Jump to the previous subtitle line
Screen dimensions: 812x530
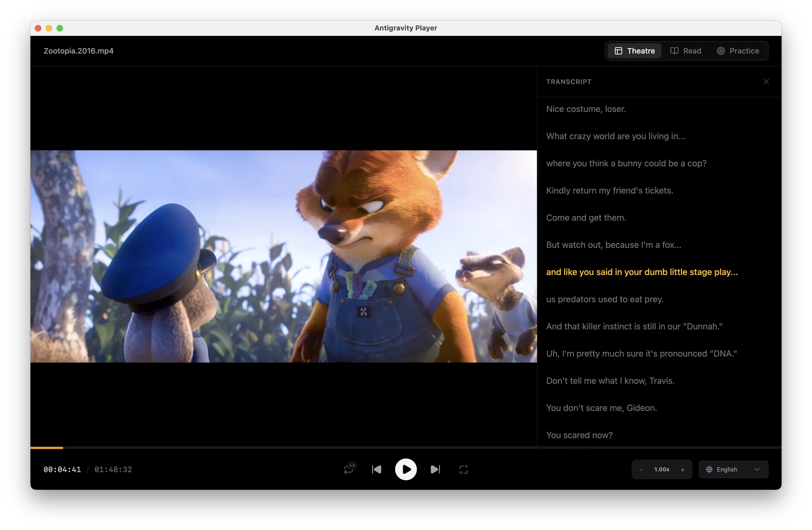point(377,469)
